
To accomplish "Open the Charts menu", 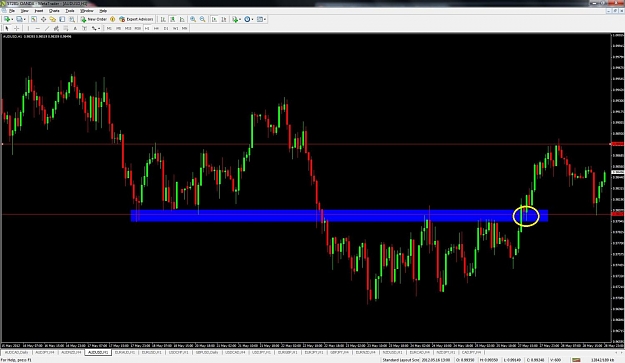I will (x=54, y=11).
